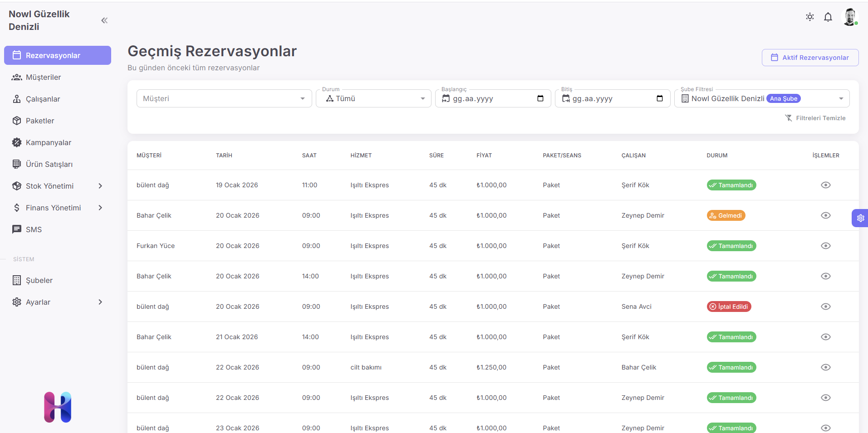This screenshot has width=868, height=433.
Task: Click Filtreleri Temizle to clear filters
Action: click(815, 118)
